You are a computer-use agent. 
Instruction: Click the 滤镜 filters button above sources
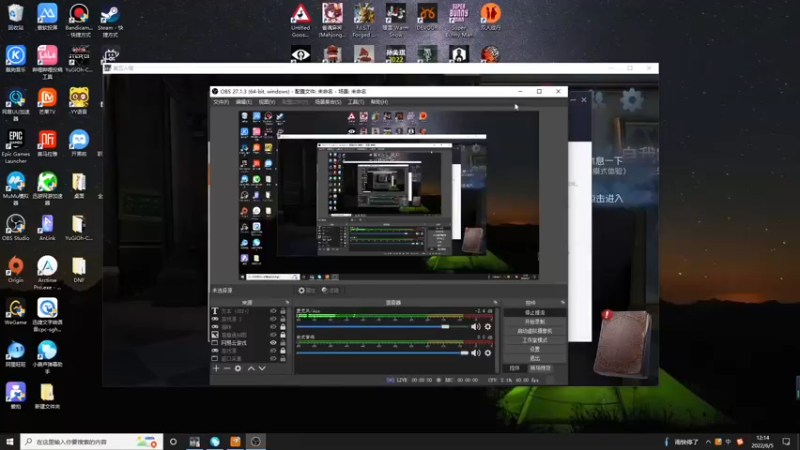pyautogui.click(x=331, y=290)
